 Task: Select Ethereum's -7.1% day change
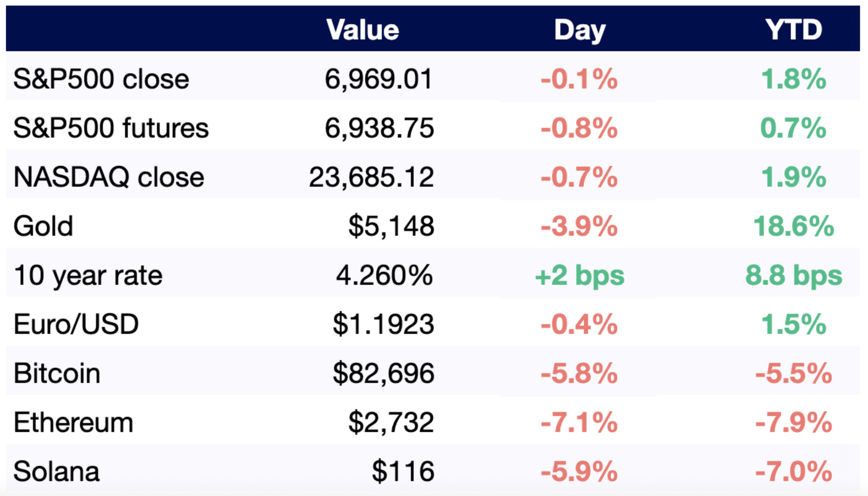579,422
